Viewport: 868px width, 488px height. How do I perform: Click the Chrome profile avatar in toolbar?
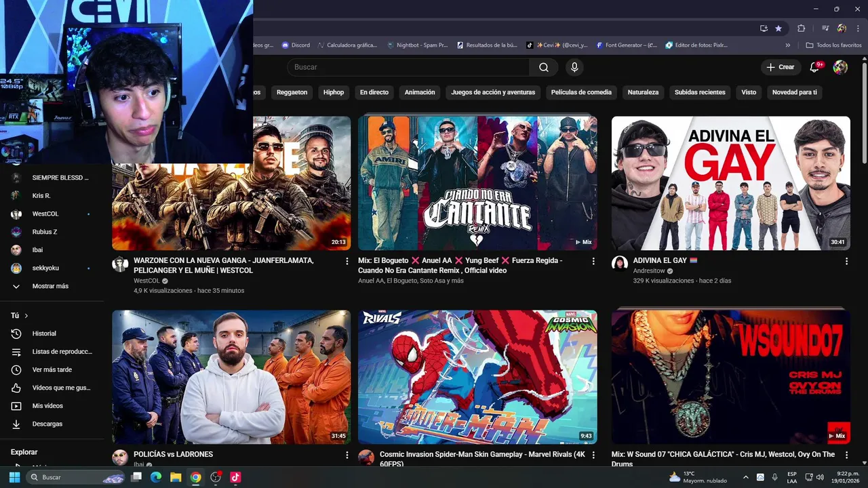842,28
